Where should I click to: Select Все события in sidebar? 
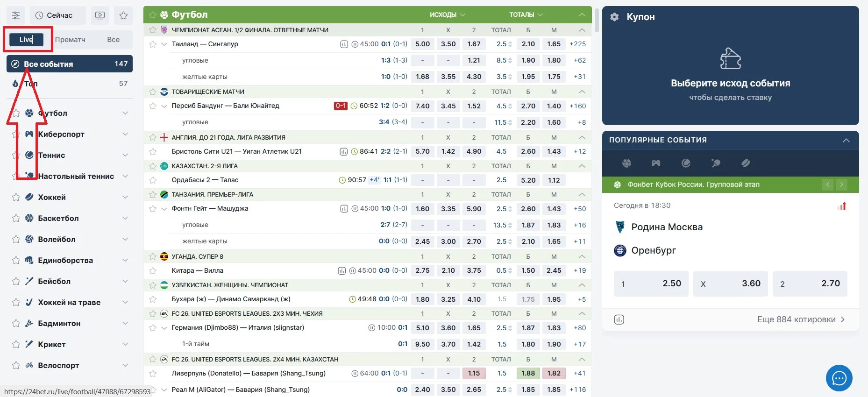pyautogui.click(x=70, y=64)
